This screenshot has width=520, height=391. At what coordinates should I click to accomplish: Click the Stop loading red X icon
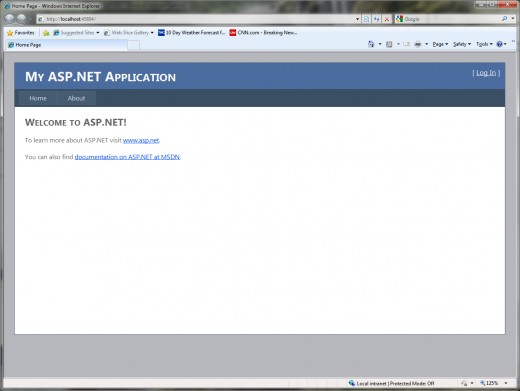click(387, 19)
